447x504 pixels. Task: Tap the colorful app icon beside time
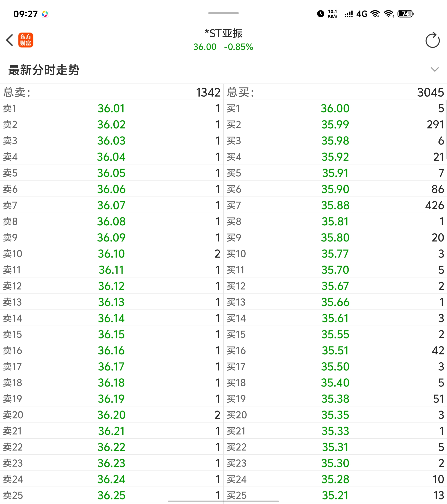point(45,14)
